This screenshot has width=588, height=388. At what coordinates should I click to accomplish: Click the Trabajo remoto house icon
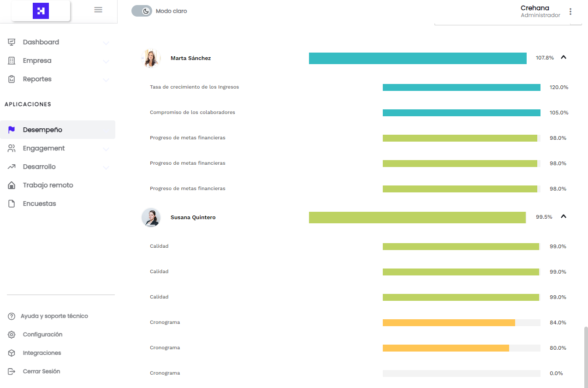[x=12, y=185]
